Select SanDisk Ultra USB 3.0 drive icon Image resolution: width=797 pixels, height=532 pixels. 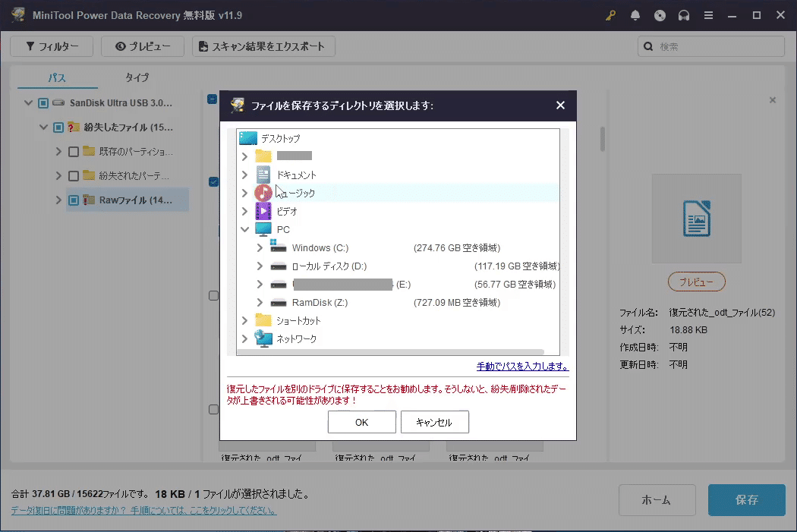(58, 102)
